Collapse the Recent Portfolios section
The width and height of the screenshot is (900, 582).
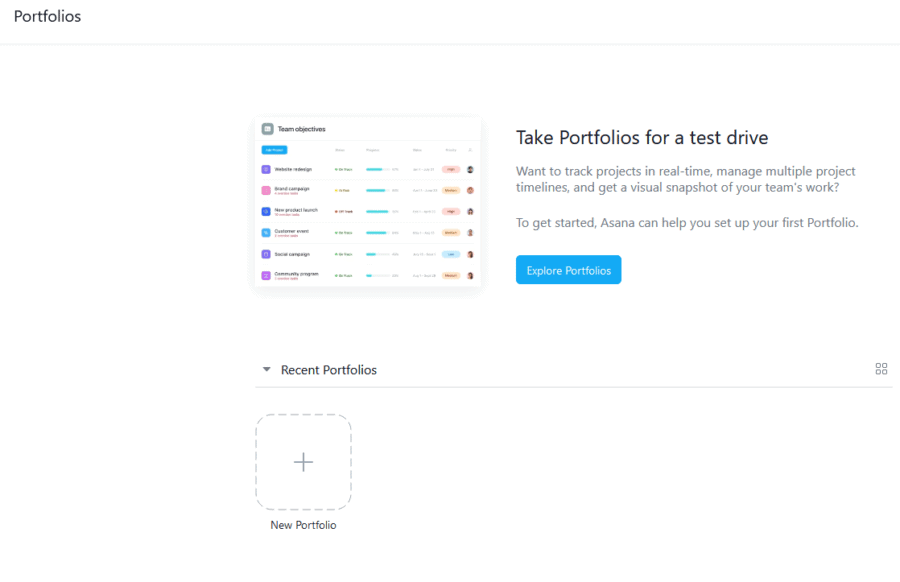pyautogui.click(x=266, y=369)
